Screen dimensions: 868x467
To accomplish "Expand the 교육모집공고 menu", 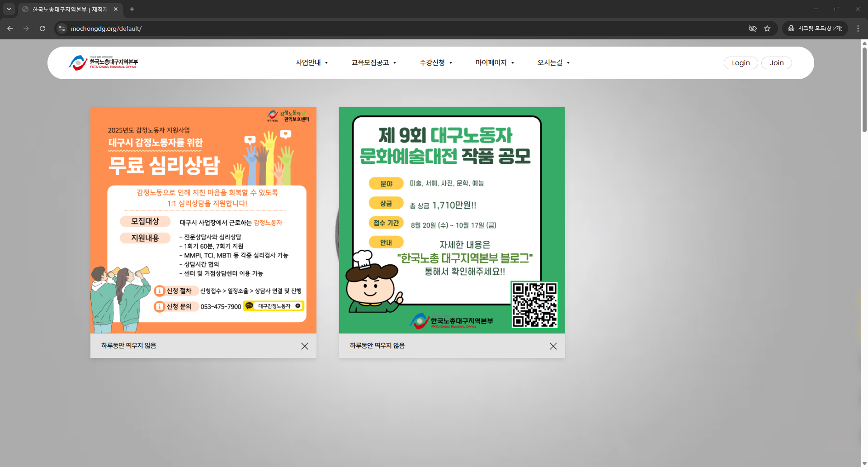I will [373, 63].
